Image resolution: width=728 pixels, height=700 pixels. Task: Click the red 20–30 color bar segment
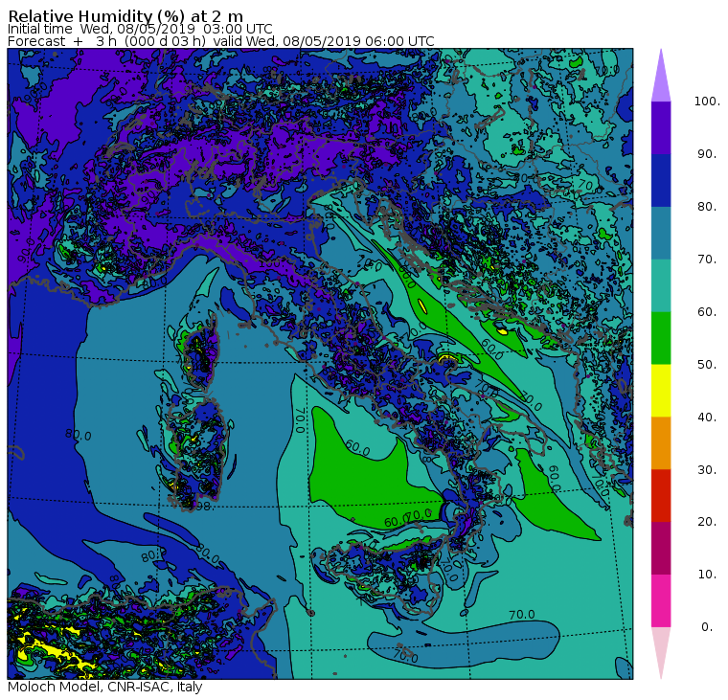point(661,496)
